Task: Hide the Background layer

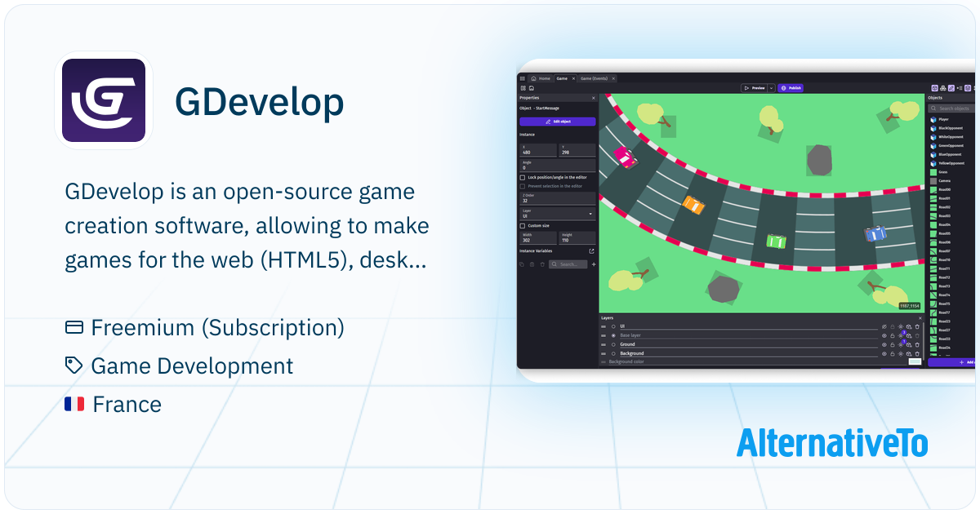Action: coord(884,353)
